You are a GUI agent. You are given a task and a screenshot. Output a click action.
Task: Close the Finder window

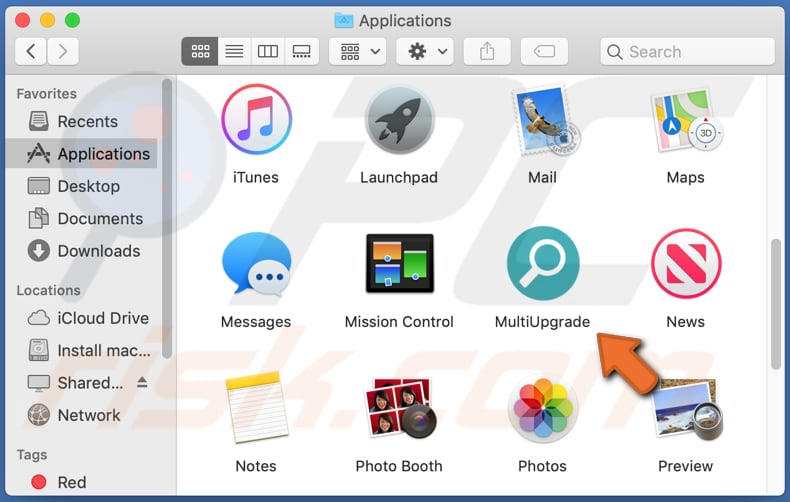(23, 20)
